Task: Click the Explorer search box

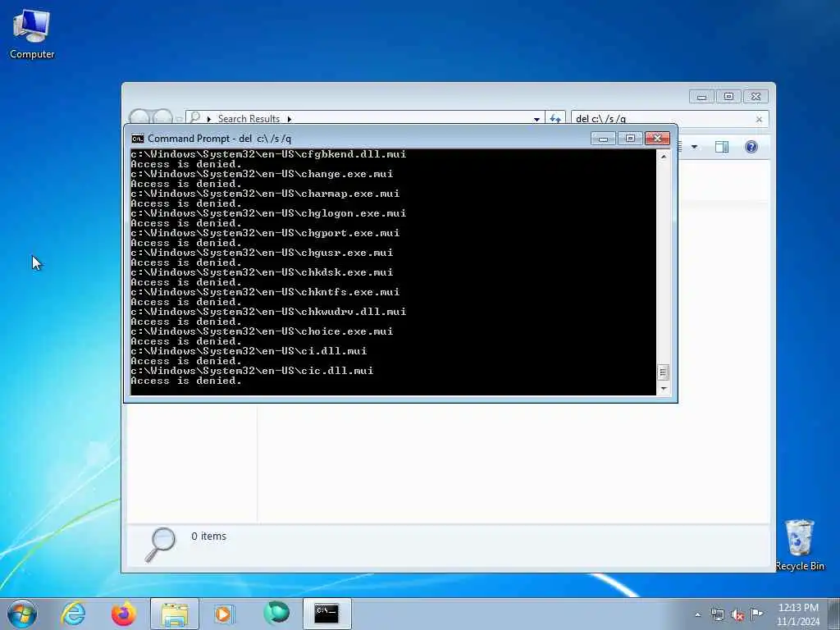Action: tap(664, 119)
